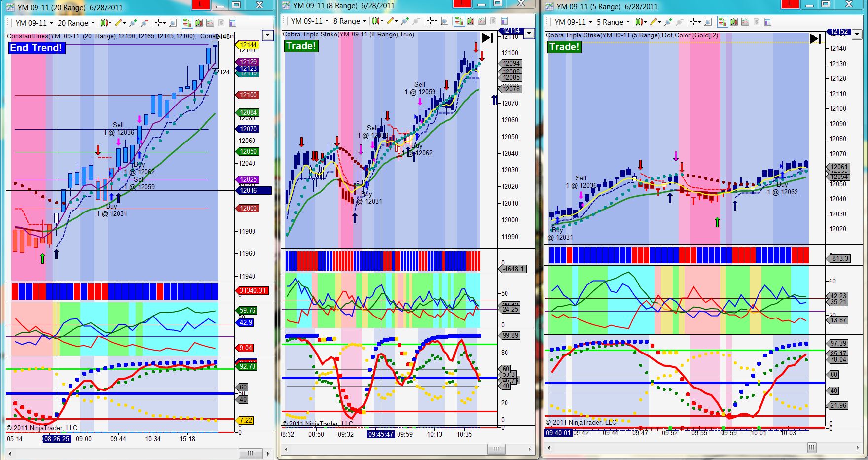The image size is (868, 460).
Task: Jump to latest bar in 5 Range chart
Action: tap(815, 38)
